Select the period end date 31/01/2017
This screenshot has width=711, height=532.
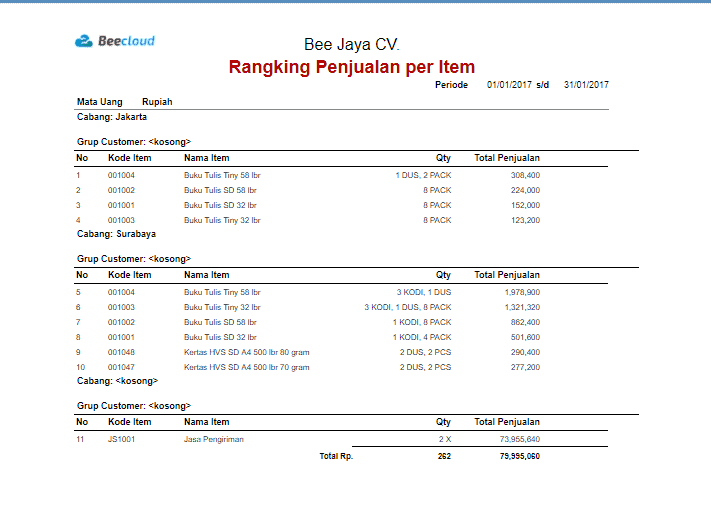586,85
